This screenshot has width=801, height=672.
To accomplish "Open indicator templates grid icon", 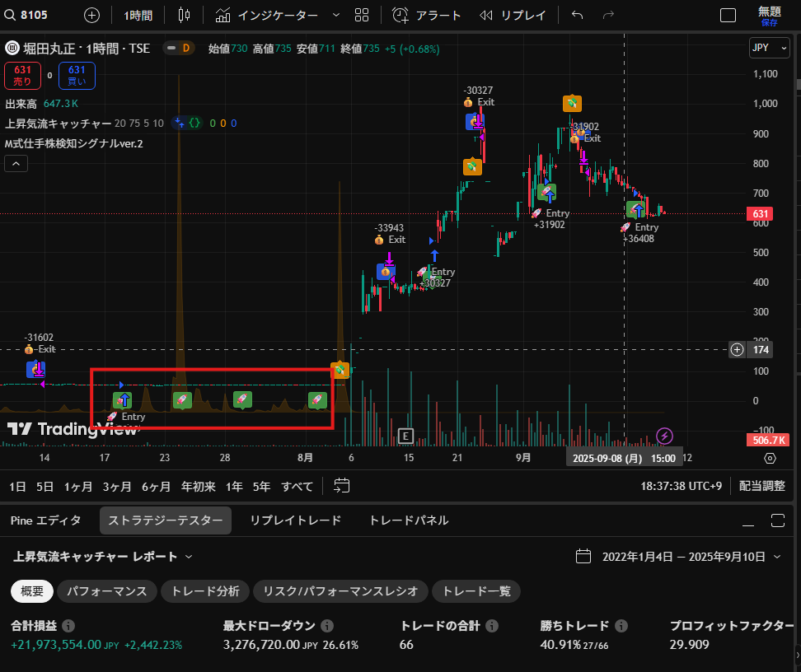I will (x=362, y=16).
